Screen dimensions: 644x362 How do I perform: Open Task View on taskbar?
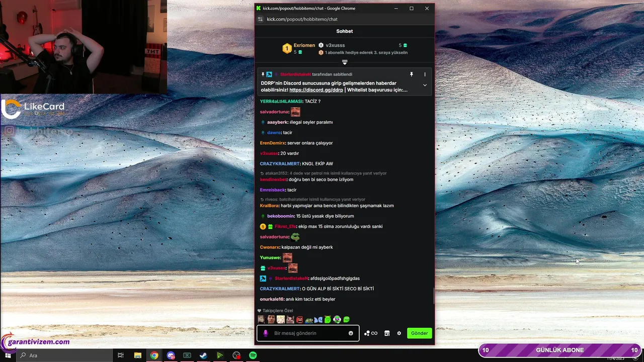tap(121, 355)
